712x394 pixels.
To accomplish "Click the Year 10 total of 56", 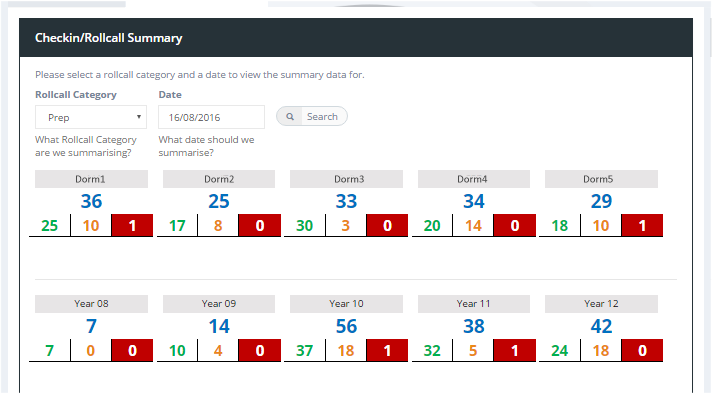I will click(346, 326).
